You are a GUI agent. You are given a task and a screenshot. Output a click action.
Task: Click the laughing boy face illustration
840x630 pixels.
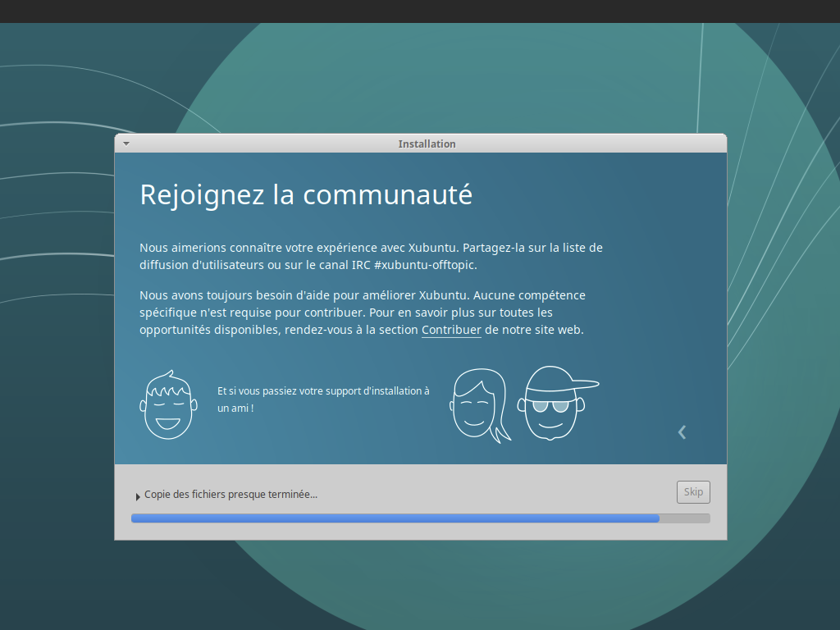(168, 404)
